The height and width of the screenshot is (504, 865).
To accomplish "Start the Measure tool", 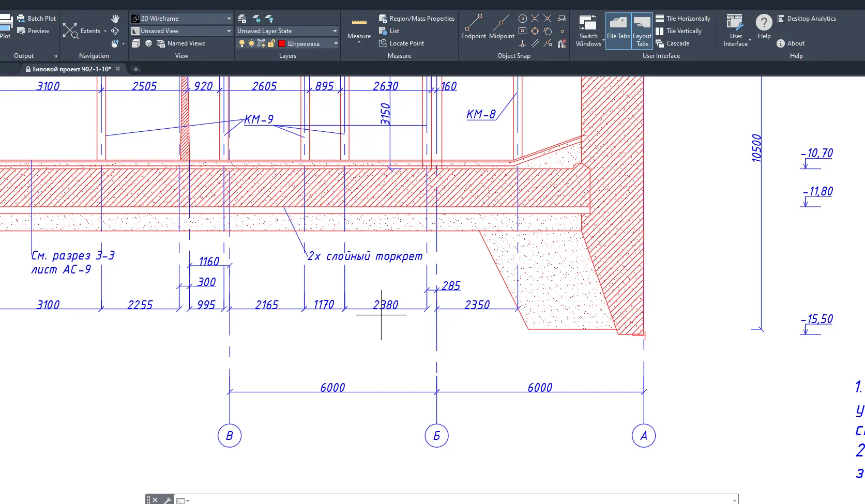I will [x=359, y=28].
